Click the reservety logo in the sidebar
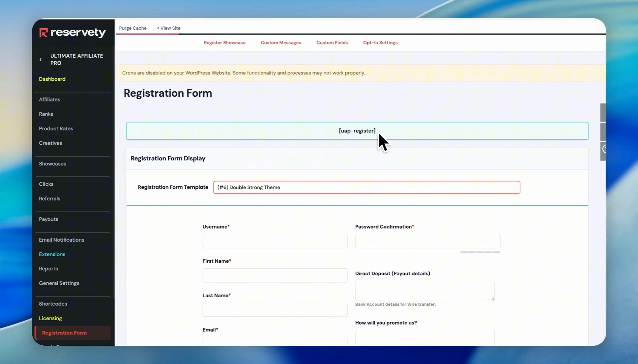Image resolution: width=638 pixels, height=364 pixels. point(72,32)
